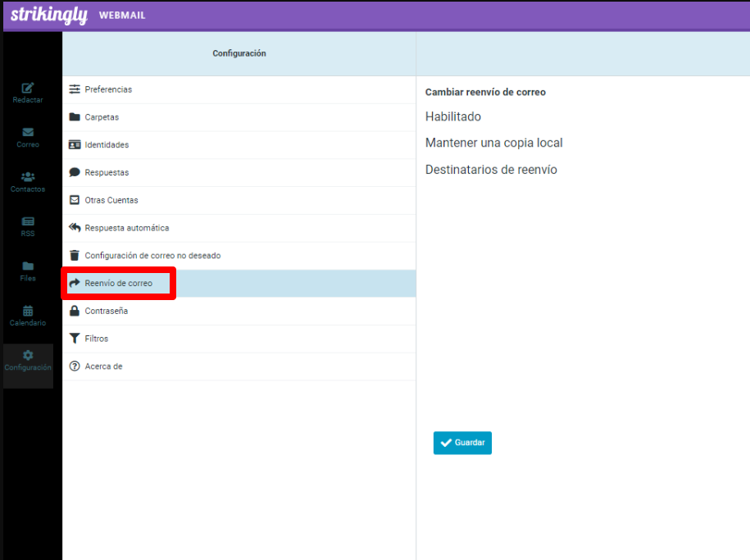Viewport: 750px width, 560px height.
Task: Click the WEBMAIL header text
Action: click(122, 16)
